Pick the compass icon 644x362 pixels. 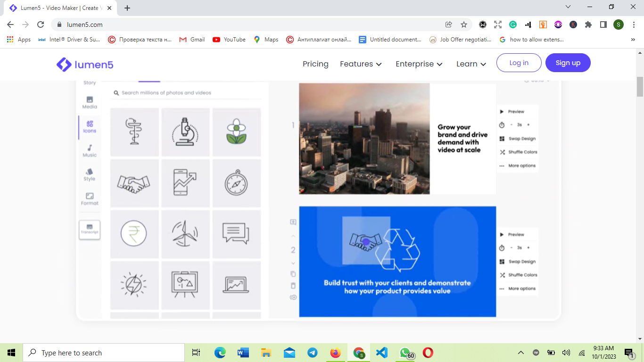coord(237,183)
